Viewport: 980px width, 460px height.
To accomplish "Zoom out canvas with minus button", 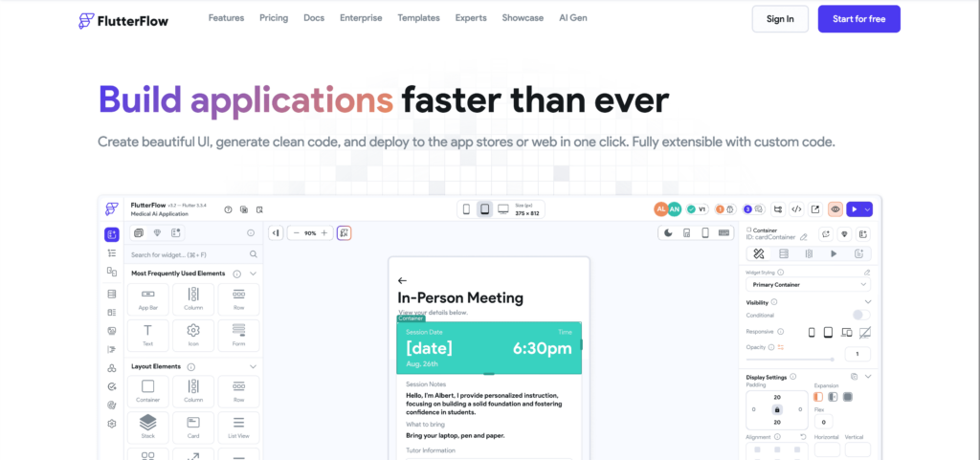I will tap(297, 232).
